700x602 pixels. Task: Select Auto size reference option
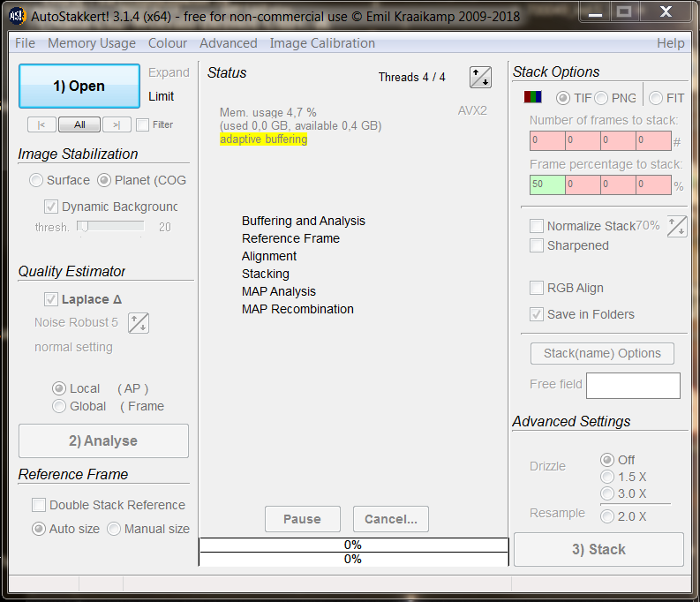(39, 529)
